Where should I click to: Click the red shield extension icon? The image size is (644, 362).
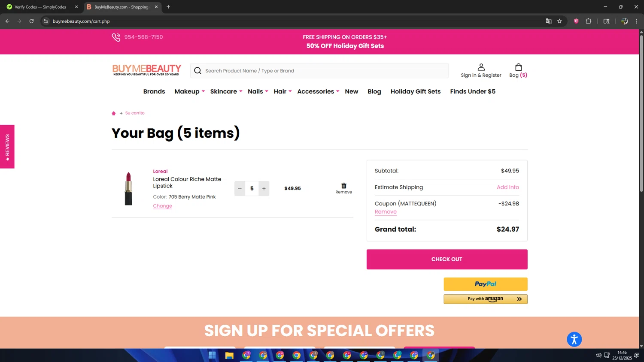click(x=576, y=21)
